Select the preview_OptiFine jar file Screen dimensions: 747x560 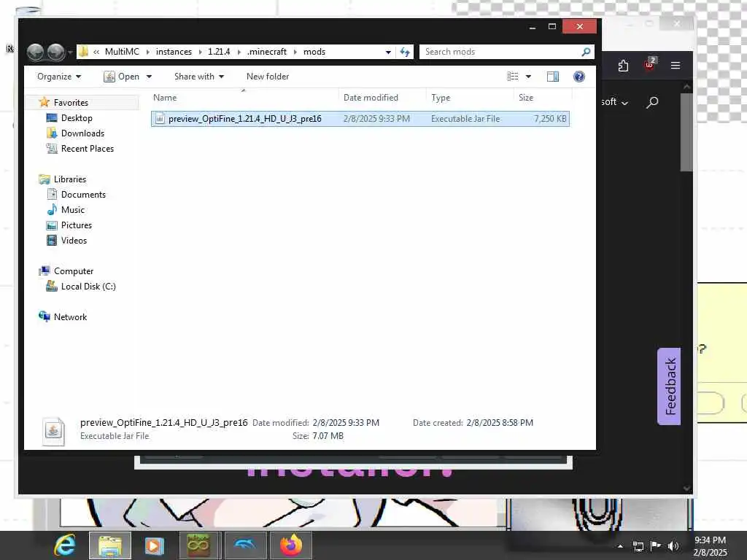coord(360,119)
